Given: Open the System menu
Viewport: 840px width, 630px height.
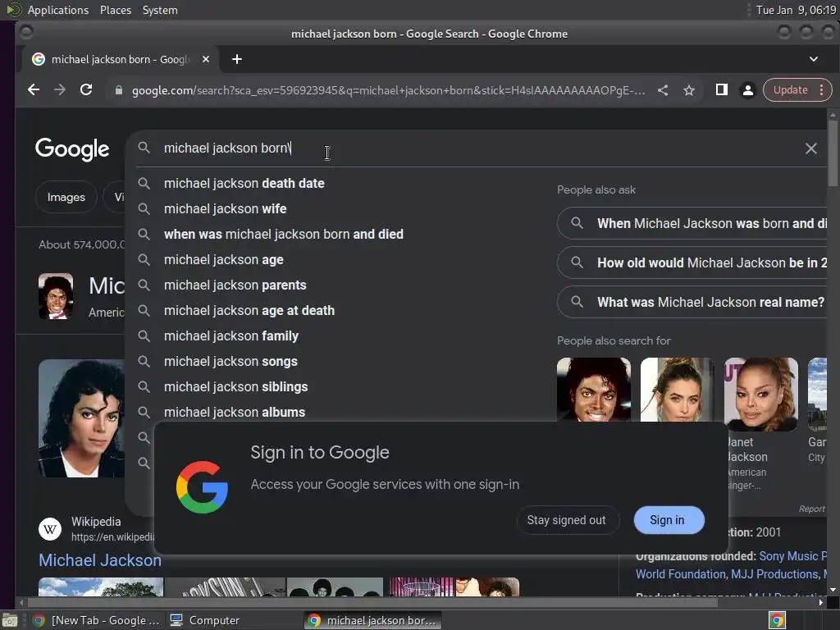Looking at the screenshot, I should (x=160, y=10).
